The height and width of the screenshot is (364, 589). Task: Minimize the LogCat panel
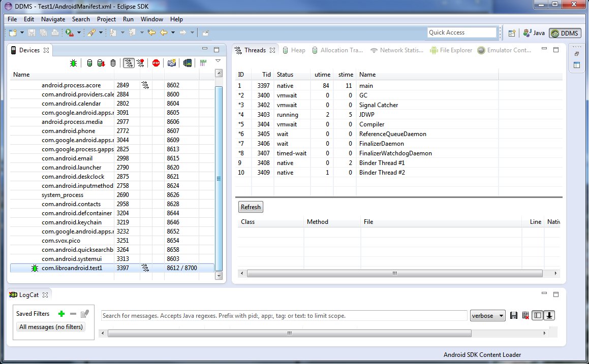[544, 293]
